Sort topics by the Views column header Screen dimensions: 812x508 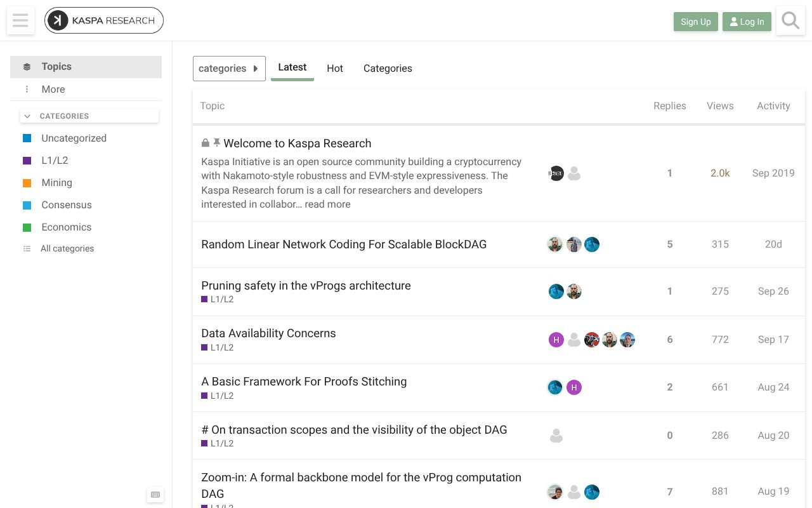click(720, 106)
